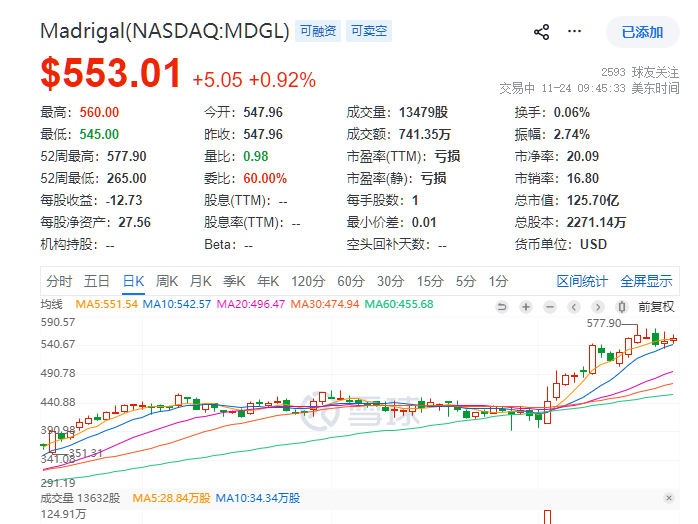Click the 351.31 low marker on chart

[x=85, y=453]
